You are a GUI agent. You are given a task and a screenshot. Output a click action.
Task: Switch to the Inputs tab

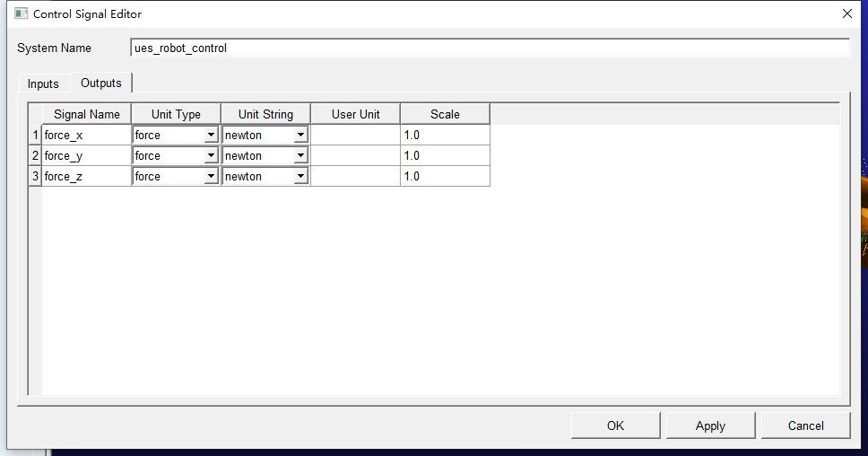[43, 83]
